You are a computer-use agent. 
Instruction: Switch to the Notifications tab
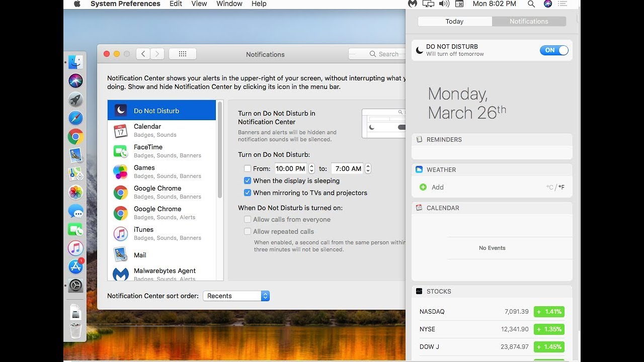(x=529, y=21)
